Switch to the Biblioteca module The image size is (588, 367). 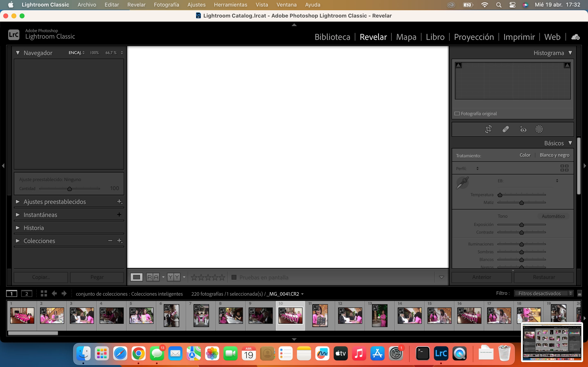click(x=332, y=37)
